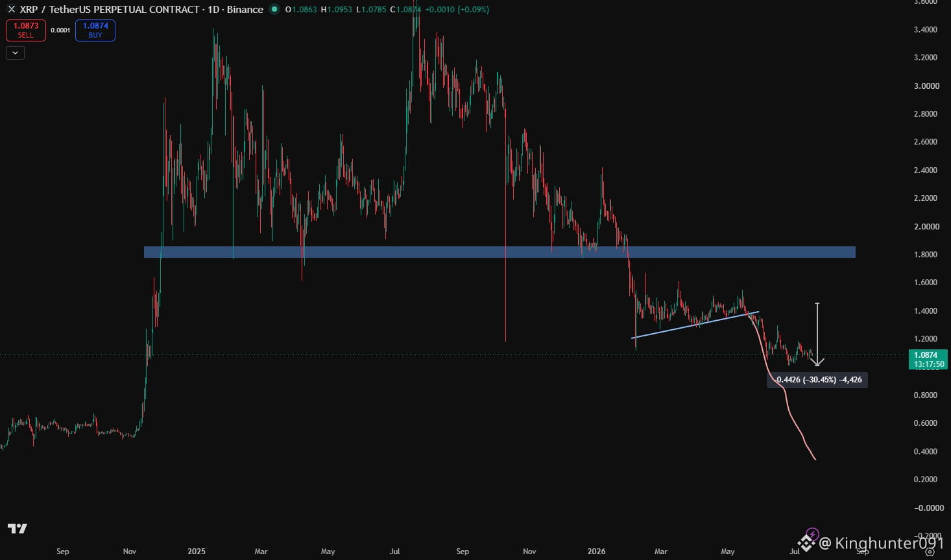Click the 1.6000 price axis label

click(x=926, y=283)
